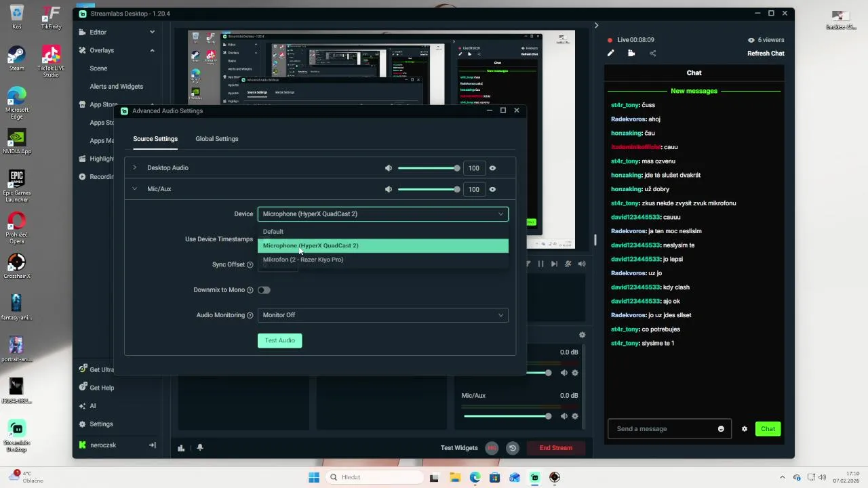Click the logout arrow icon beside neroczsk

point(152,445)
